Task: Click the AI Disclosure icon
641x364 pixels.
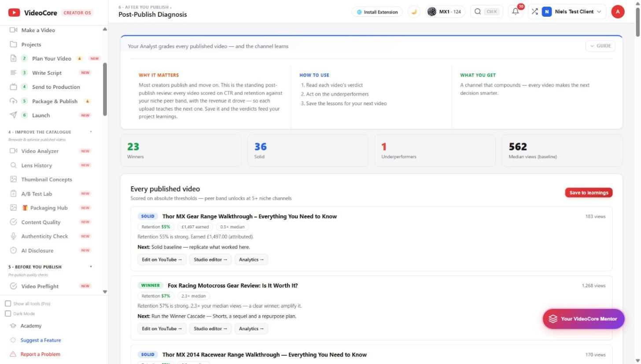Action: click(14, 250)
